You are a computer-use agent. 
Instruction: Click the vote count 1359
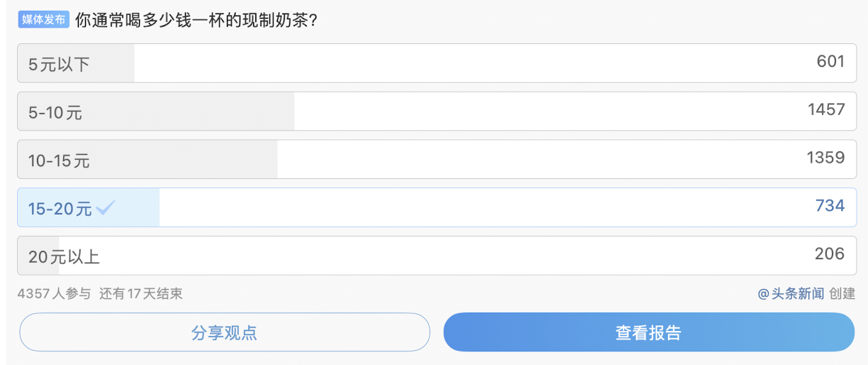(x=826, y=158)
